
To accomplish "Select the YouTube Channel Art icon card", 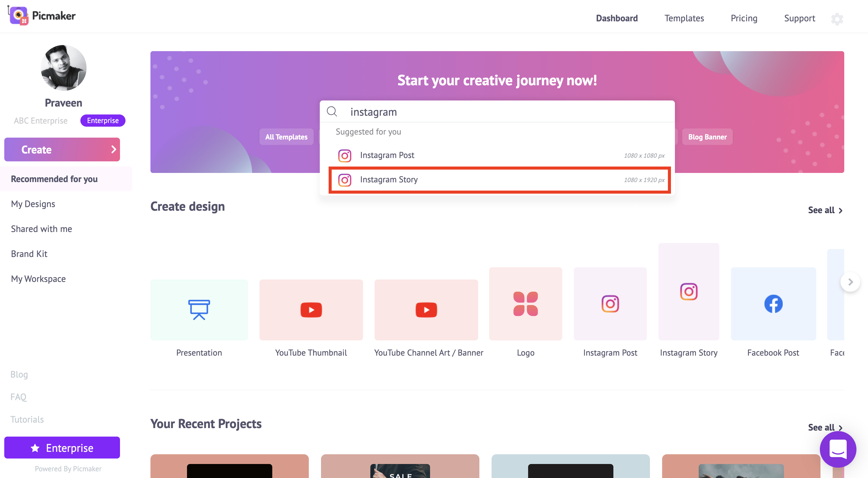I will [x=426, y=310].
